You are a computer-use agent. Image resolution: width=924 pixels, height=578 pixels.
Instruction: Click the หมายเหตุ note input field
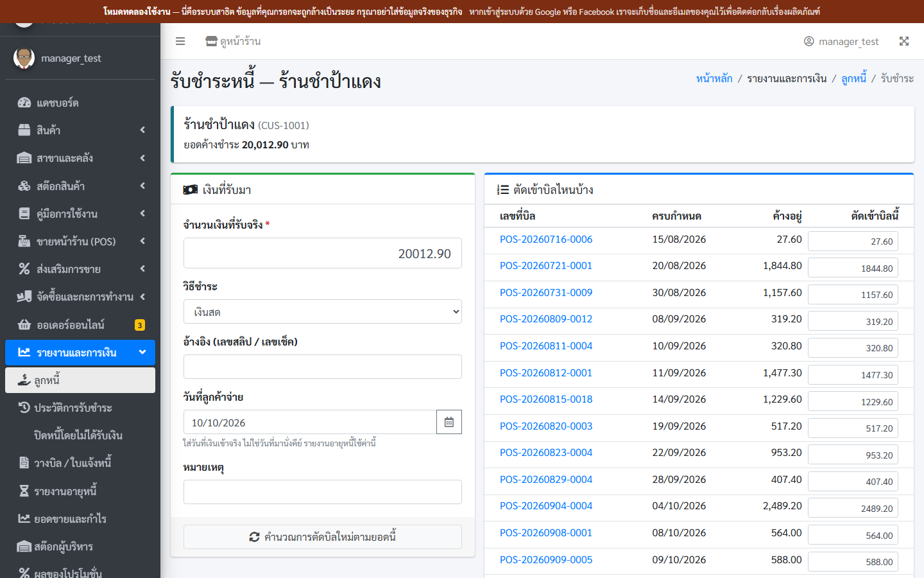(323, 492)
